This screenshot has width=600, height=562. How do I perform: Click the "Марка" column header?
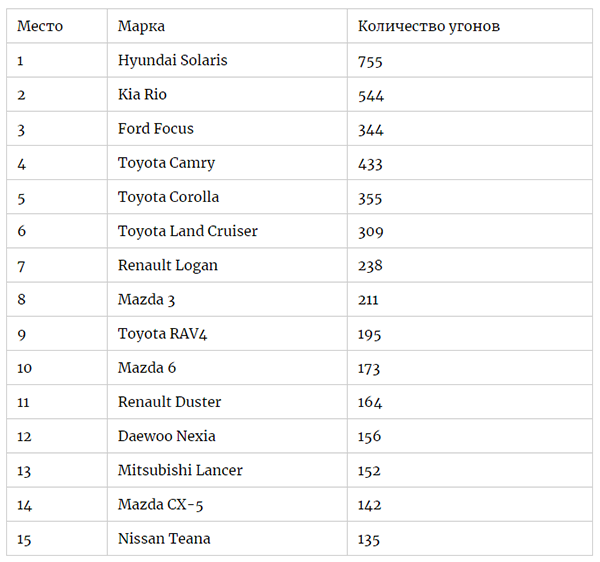[x=141, y=26]
